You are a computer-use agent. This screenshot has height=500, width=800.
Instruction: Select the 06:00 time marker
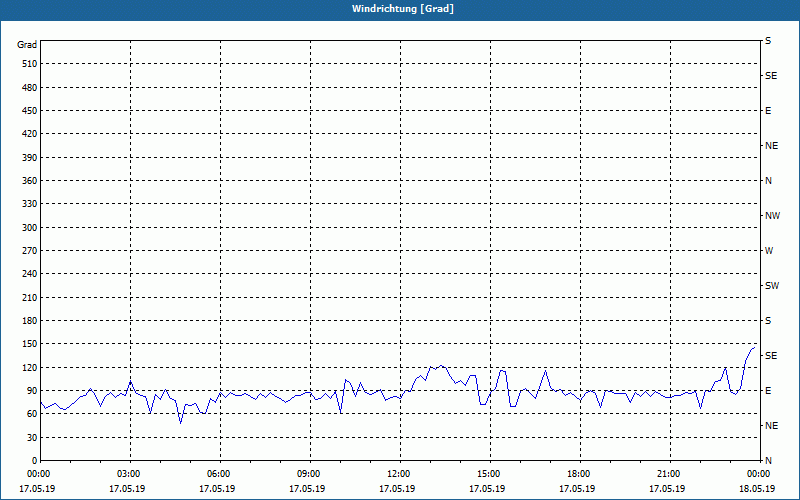[x=219, y=474]
